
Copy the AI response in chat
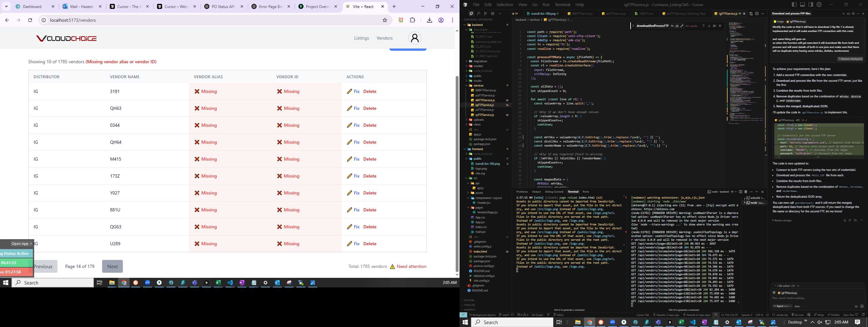856,220
